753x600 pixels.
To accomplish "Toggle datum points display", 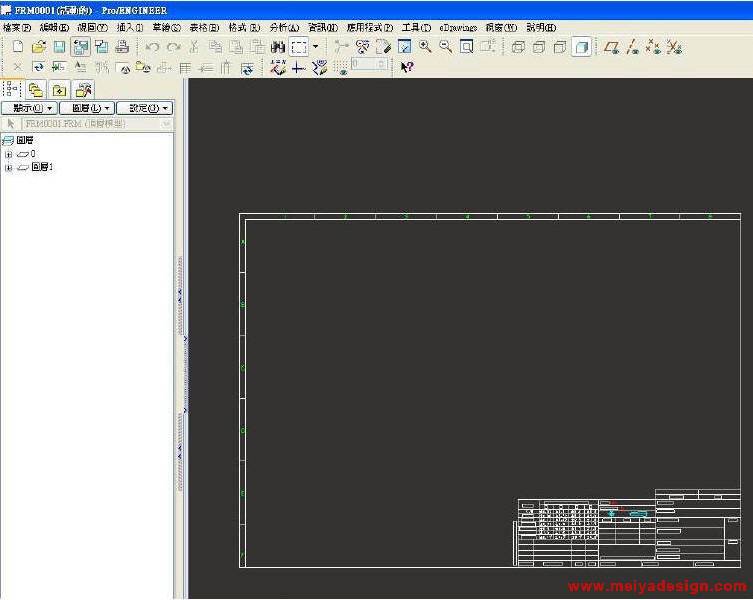I will coord(653,47).
